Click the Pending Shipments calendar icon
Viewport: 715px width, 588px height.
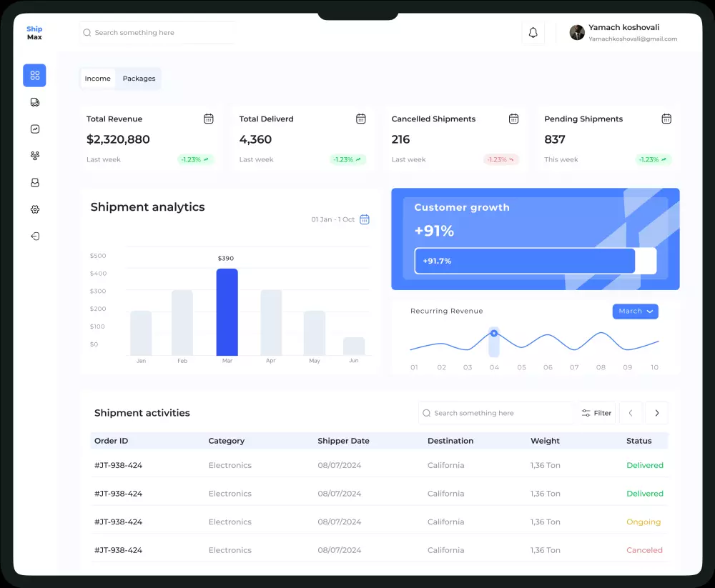click(x=666, y=119)
